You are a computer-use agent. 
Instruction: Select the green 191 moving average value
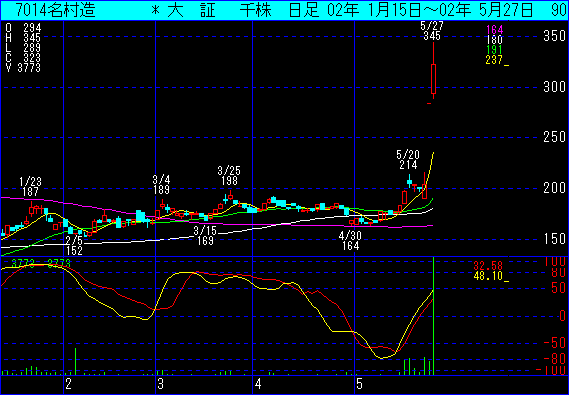495,50
